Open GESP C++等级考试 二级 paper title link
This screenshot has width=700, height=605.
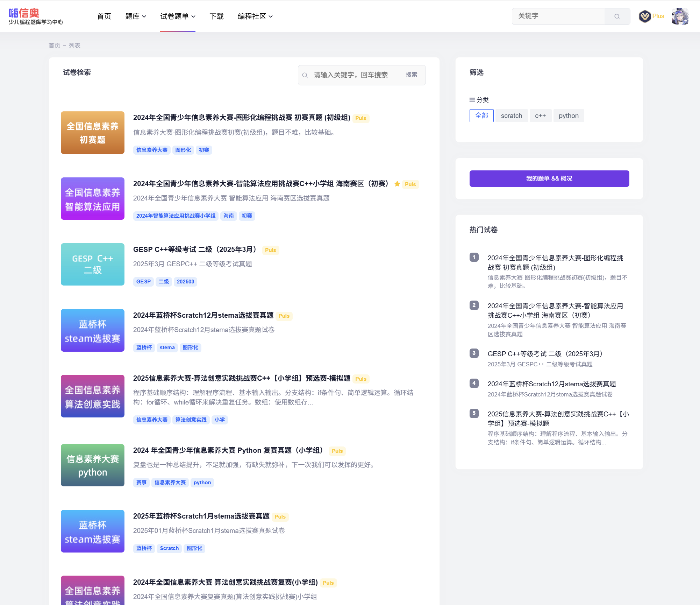[x=194, y=249]
